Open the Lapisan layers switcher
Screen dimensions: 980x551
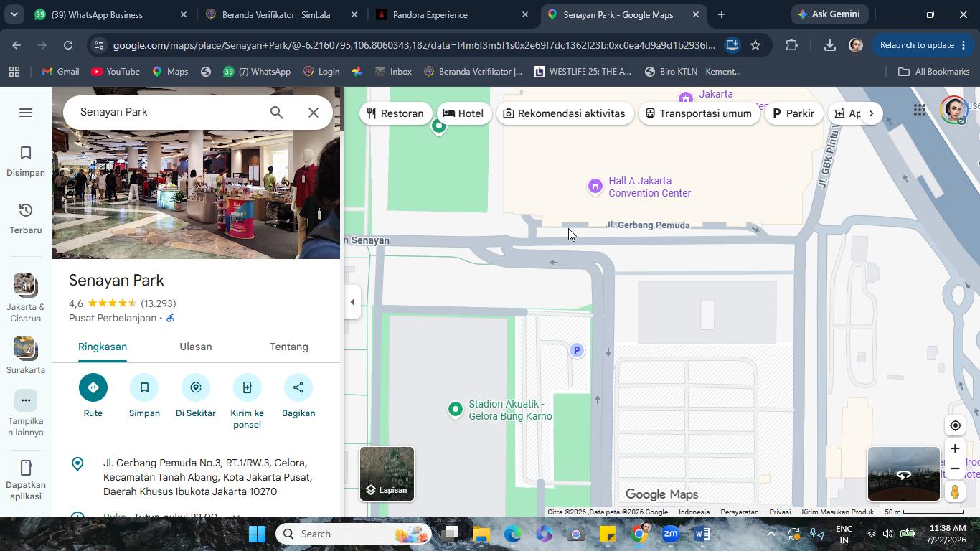387,474
